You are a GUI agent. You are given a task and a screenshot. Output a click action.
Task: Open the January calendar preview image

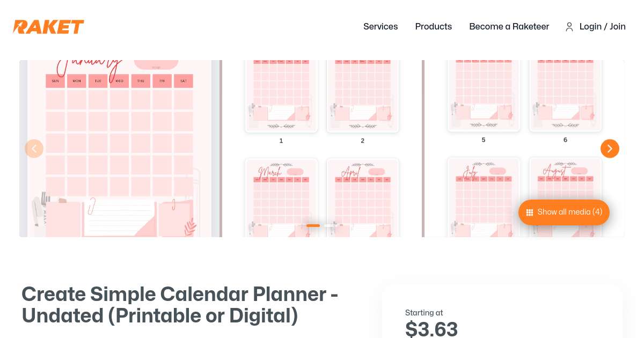point(121,149)
